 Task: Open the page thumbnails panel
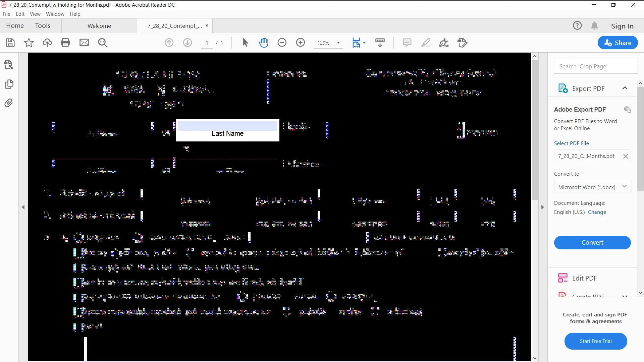coord(9,84)
